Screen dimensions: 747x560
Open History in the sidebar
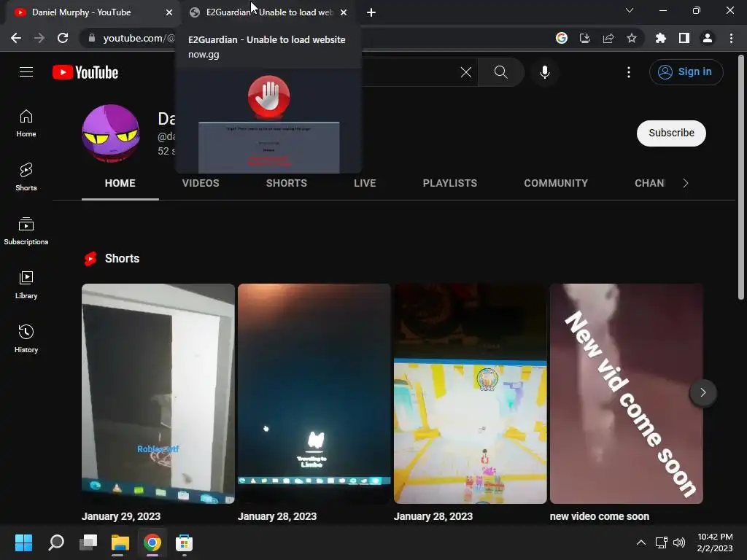tap(26, 338)
